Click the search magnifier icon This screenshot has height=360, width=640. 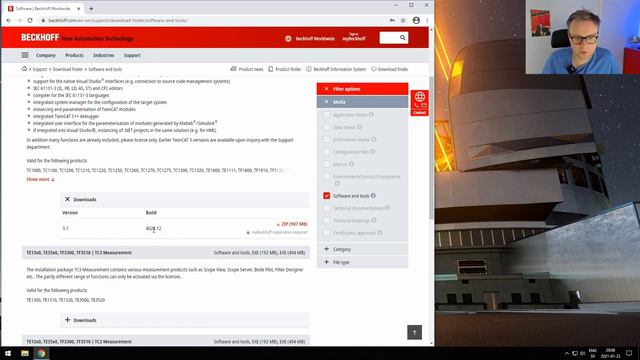click(x=402, y=38)
